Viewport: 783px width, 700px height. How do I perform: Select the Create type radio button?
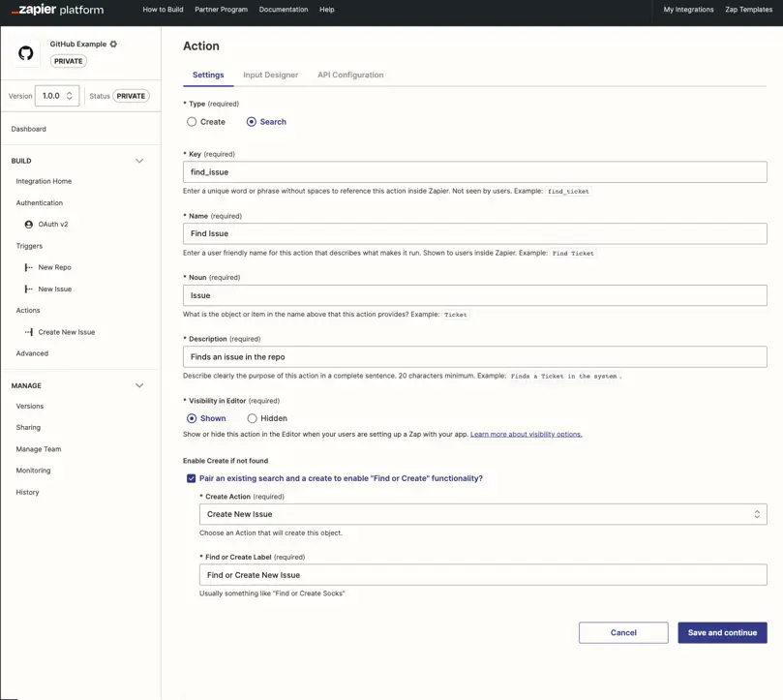click(x=192, y=122)
